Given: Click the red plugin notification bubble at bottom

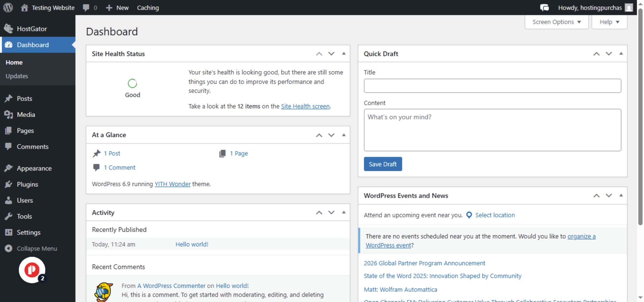Looking at the screenshot, I should point(32,270).
